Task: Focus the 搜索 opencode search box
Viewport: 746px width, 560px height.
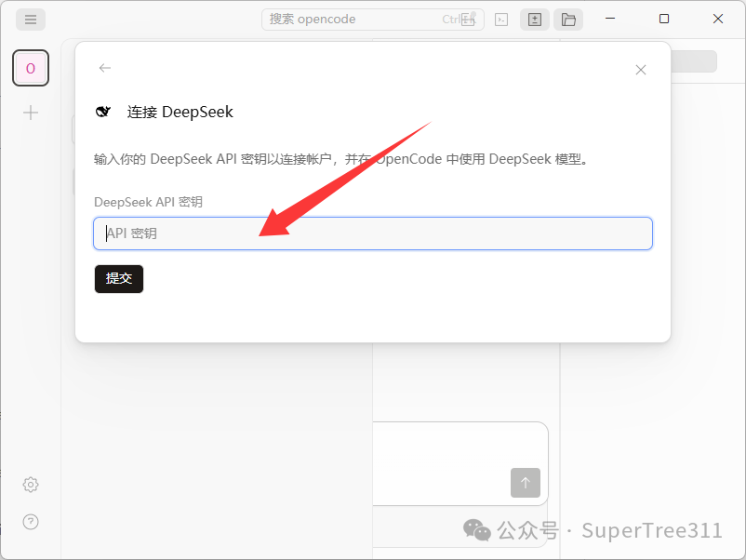Action: [372, 20]
